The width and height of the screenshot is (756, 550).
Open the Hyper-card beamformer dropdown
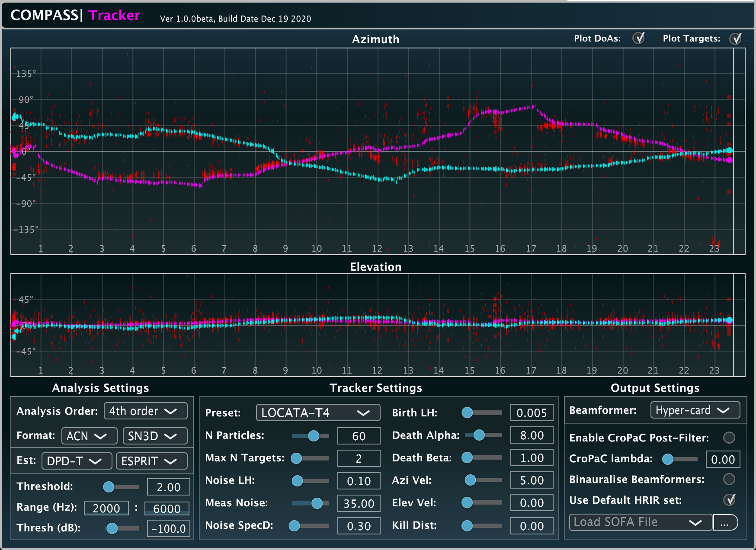[695, 410]
